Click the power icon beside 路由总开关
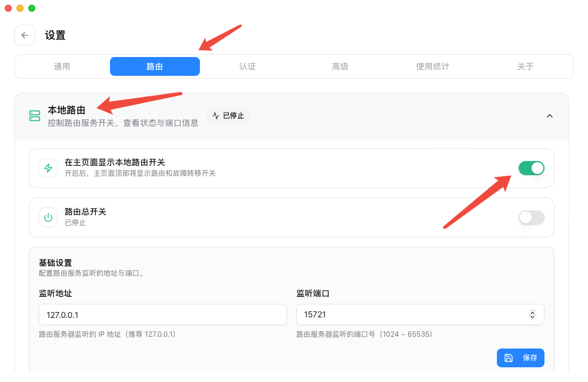Image resolution: width=588 pixels, height=382 pixels. click(x=48, y=217)
